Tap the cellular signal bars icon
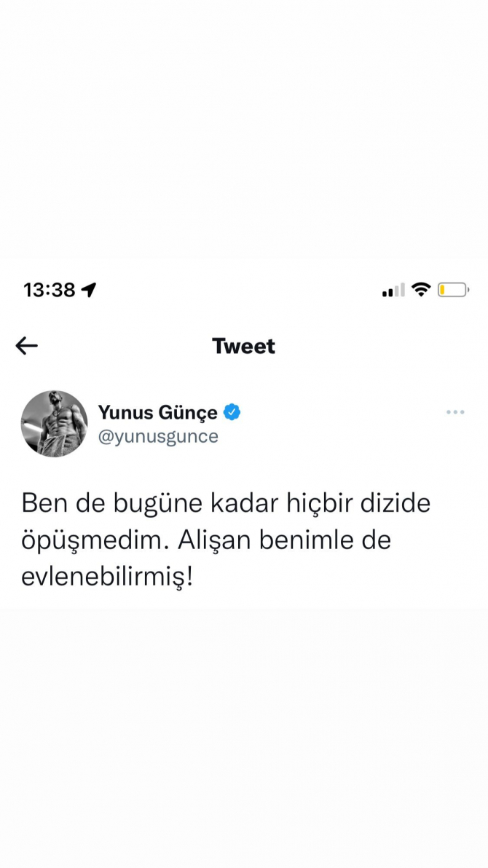 coord(393,290)
